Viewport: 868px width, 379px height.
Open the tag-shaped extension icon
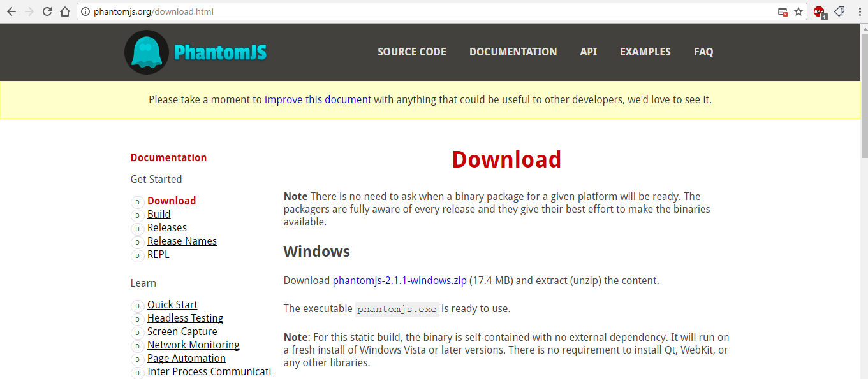click(x=839, y=11)
